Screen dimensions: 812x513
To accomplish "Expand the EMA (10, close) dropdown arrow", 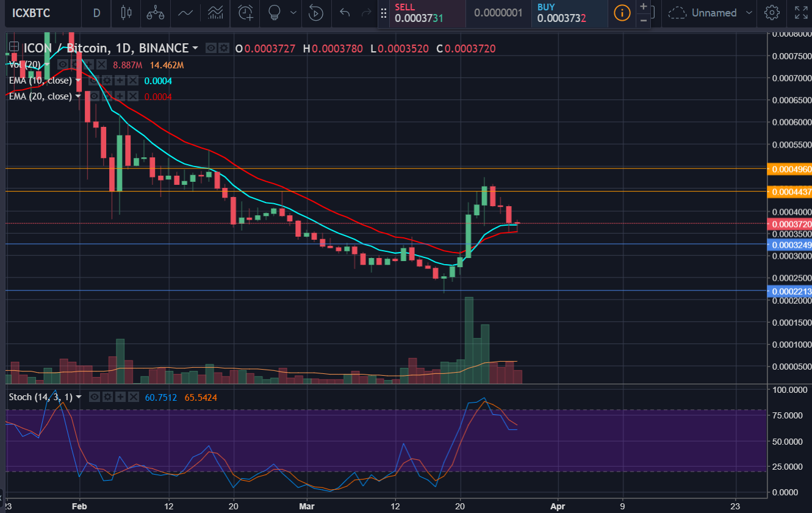I will coord(78,81).
